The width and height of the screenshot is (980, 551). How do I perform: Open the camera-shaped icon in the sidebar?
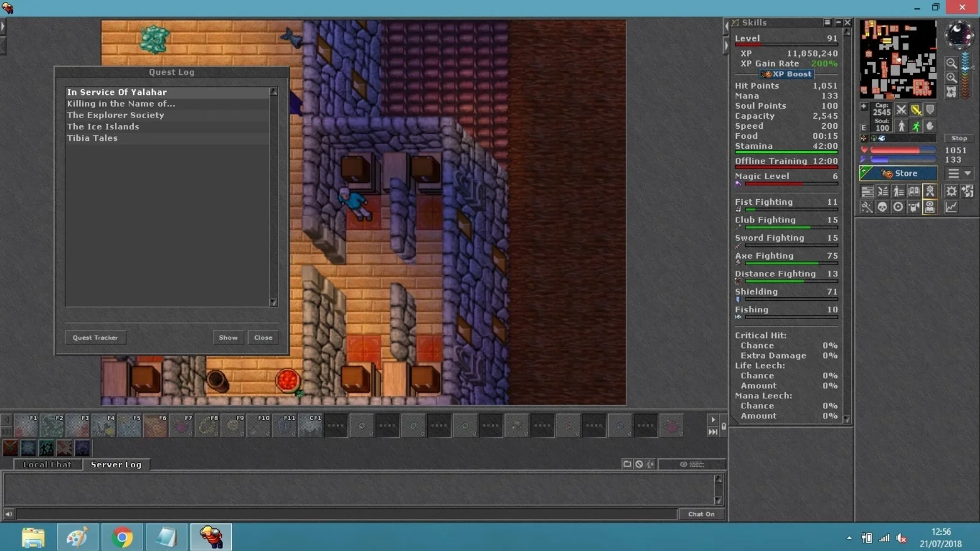tap(914, 207)
